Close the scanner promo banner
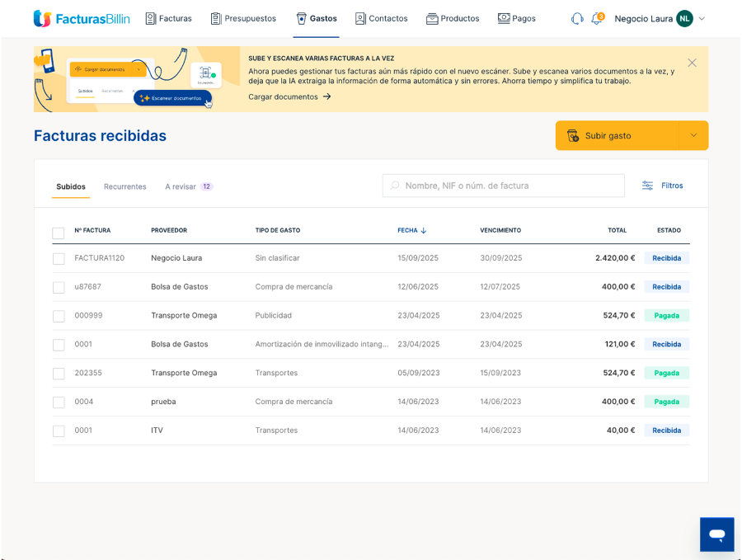 pos(692,63)
